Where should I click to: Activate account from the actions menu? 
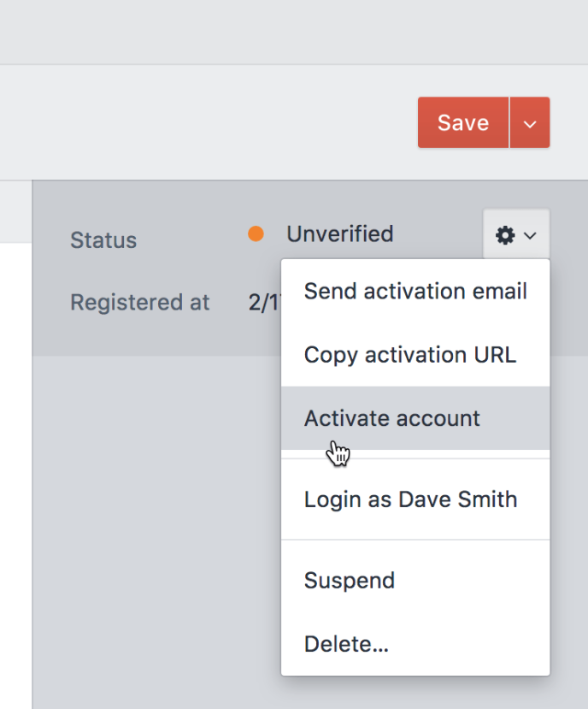[x=392, y=418]
